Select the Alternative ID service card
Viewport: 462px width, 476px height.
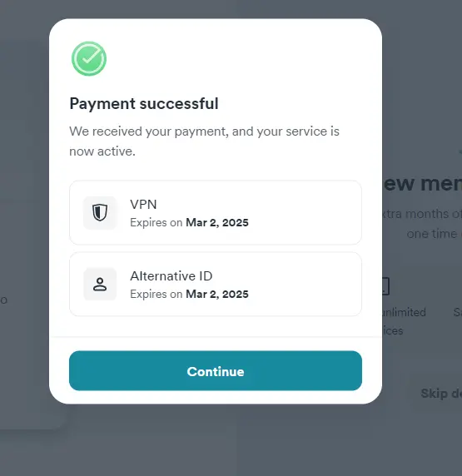point(216,284)
